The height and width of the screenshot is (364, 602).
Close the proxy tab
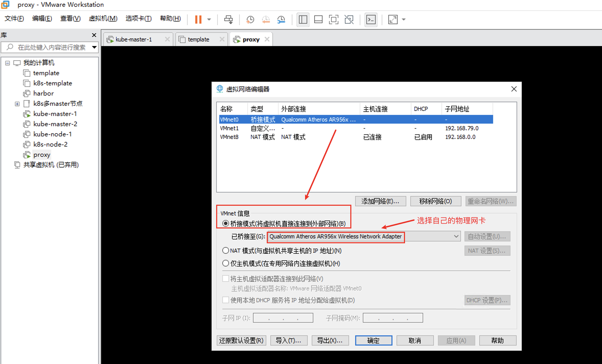[267, 39]
